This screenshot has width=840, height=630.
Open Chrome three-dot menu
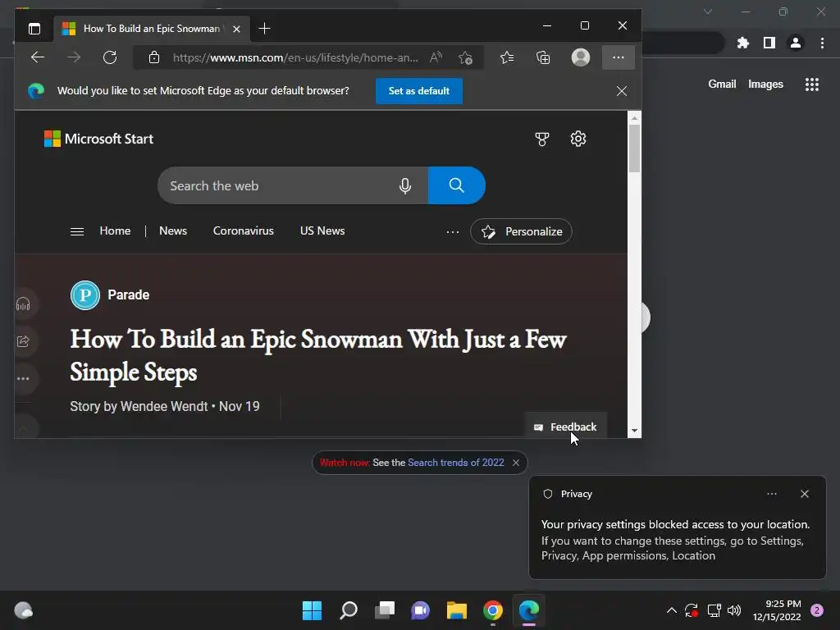click(822, 43)
